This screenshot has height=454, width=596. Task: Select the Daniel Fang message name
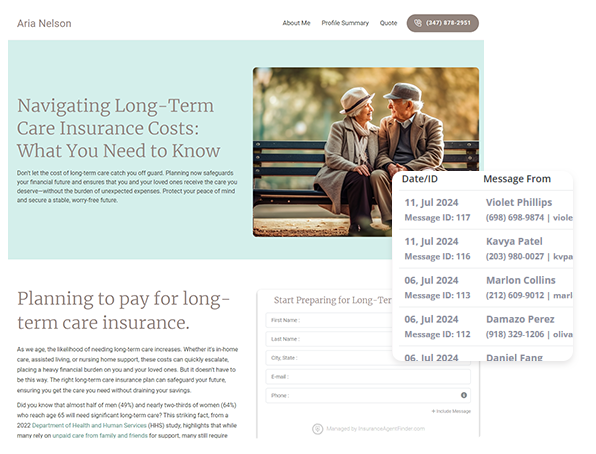point(514,357)
